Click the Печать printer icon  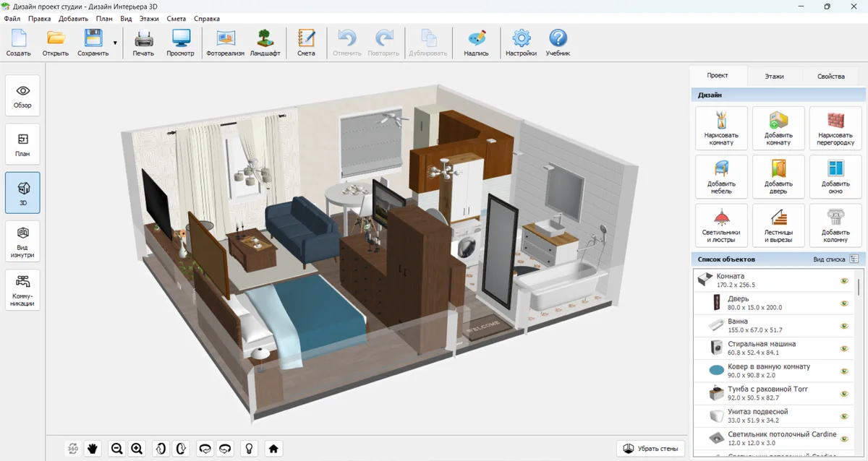click(x=143, y=43)
